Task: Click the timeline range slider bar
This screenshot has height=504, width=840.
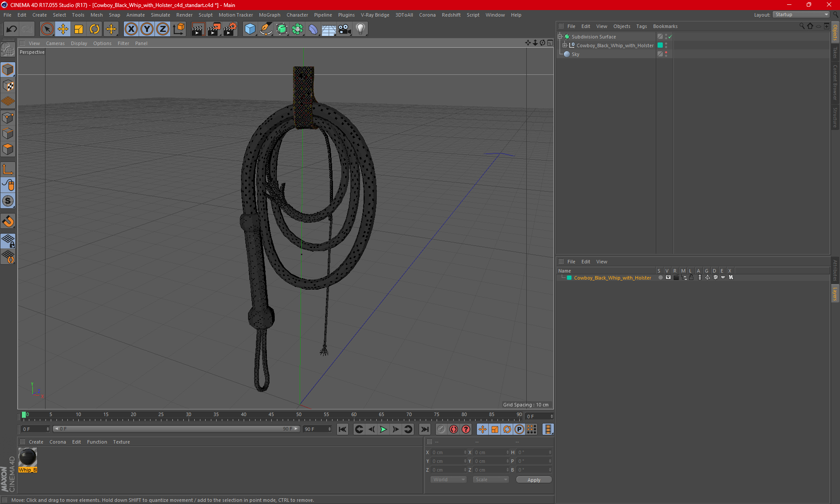Action: [x=176, y=429]
